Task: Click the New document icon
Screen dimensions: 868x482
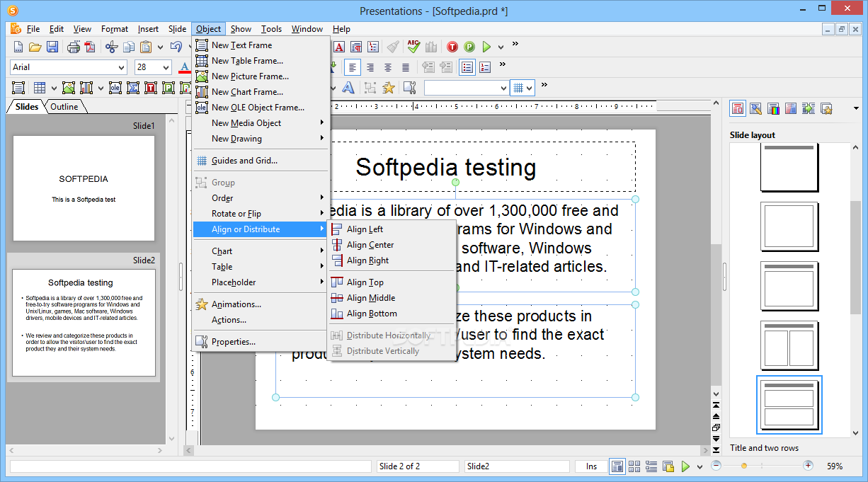Action: coord(18,47)
